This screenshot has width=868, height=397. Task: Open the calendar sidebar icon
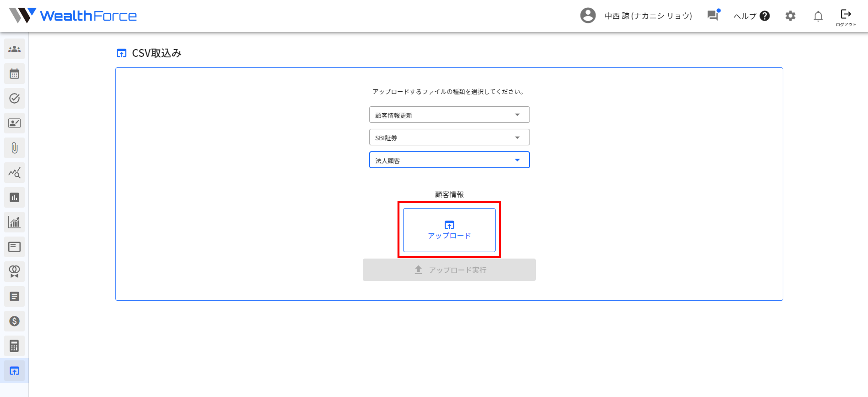click(x=14, y=73)
